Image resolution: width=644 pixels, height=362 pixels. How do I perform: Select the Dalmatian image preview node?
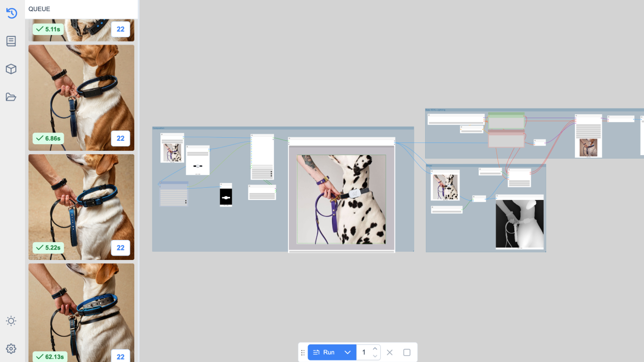pyautogui.click(x=341, y=199)
